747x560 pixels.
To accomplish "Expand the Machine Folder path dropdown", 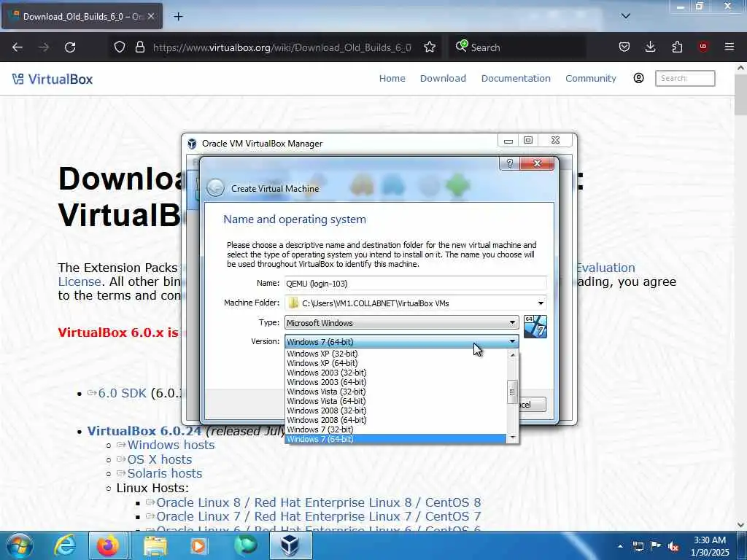I will click(541, 303).
